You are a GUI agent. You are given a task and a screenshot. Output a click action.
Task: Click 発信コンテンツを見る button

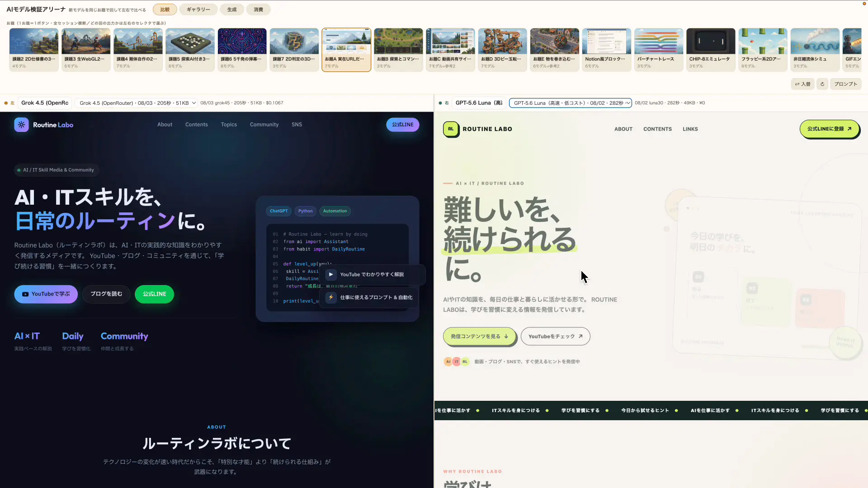point(479,337)
